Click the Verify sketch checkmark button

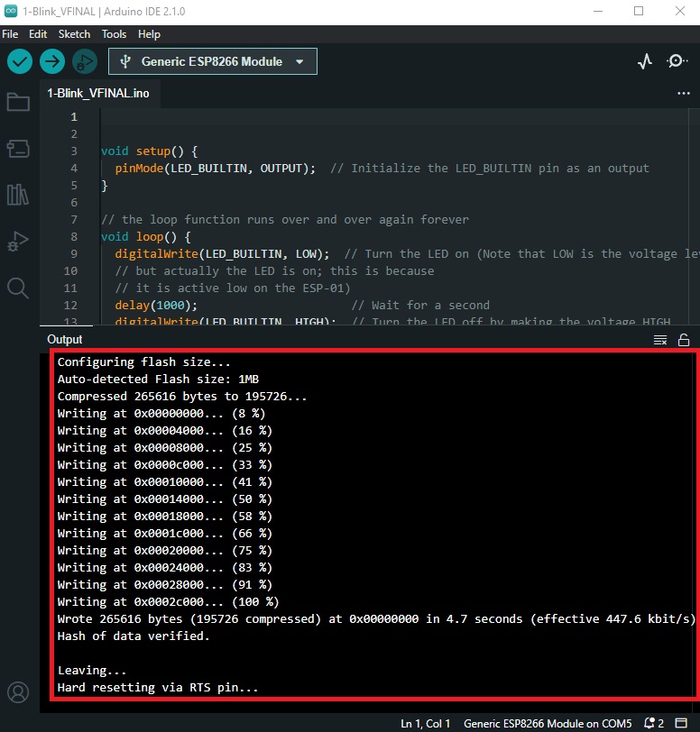tap(20, 61)
